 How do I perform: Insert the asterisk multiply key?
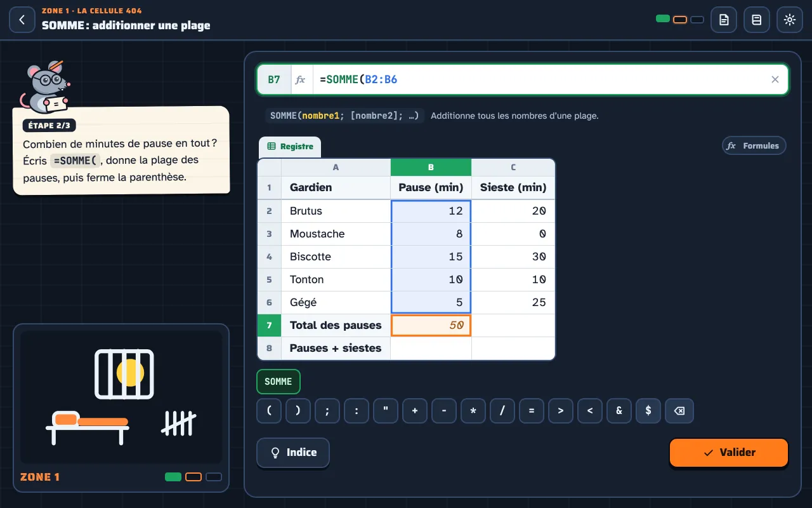(473, 411)
